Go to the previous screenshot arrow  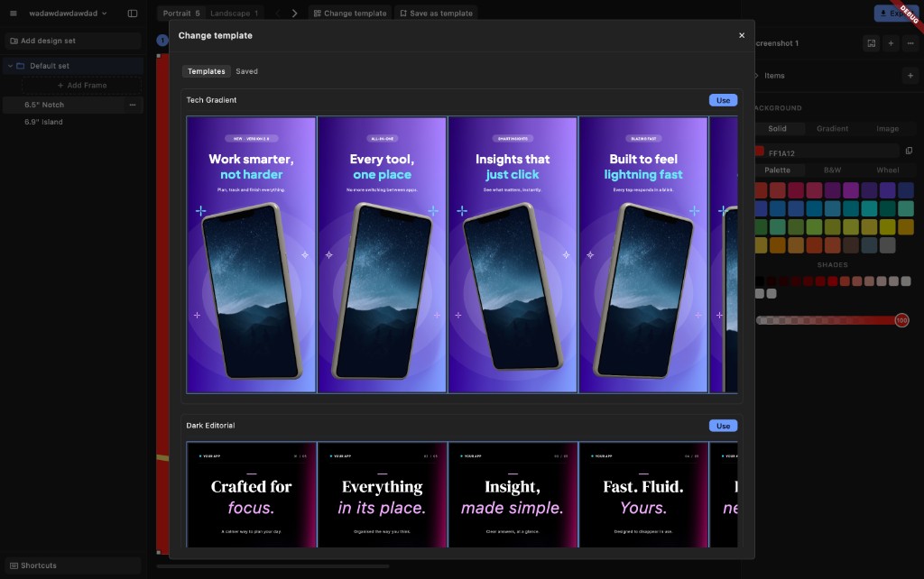(x=277, y=13)
